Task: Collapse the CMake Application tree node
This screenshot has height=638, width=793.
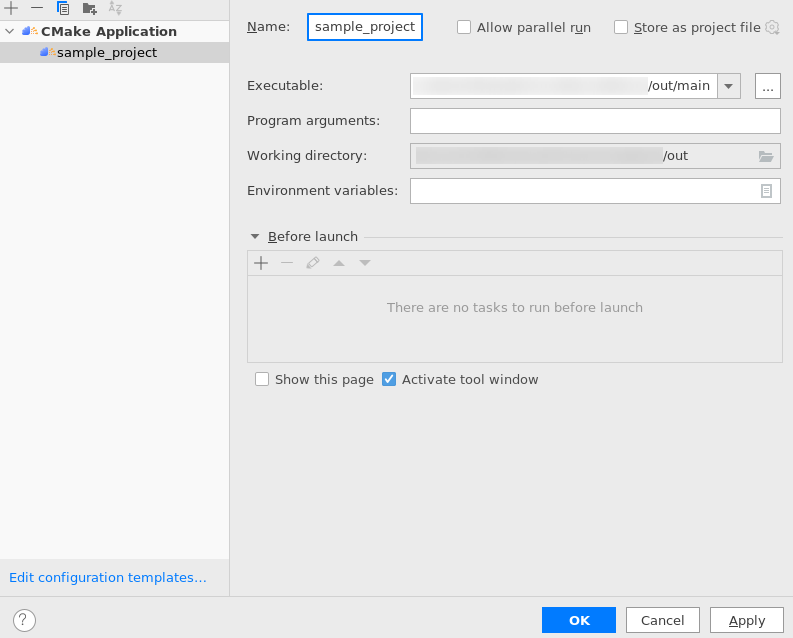Action: coord(10,31)
